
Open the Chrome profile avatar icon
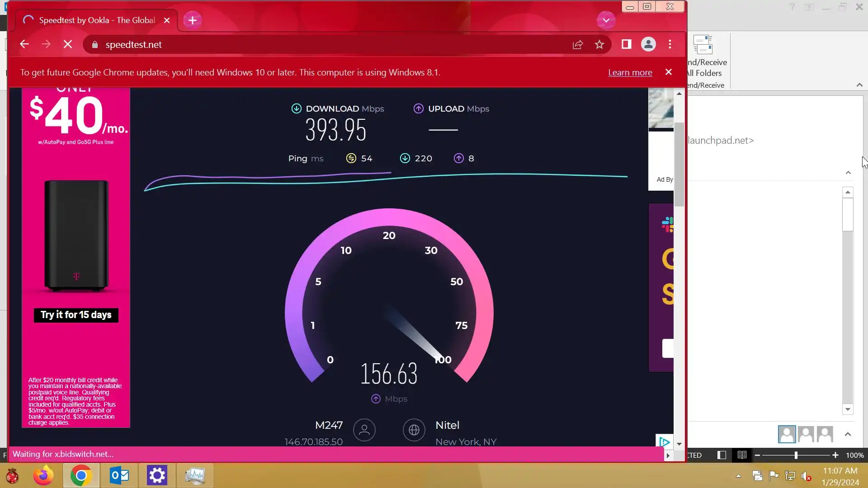pyautogui.click(x=648, y=44)
